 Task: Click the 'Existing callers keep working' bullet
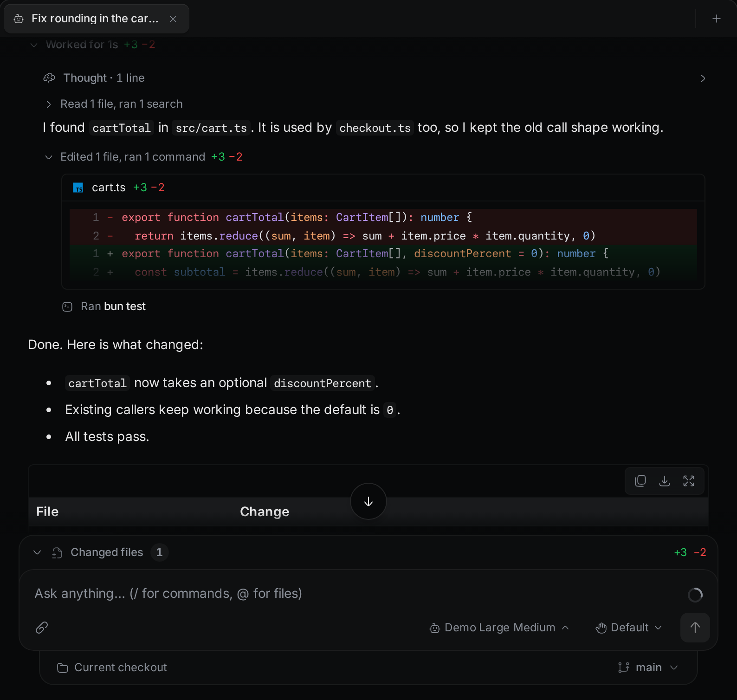tap(233, 410)
